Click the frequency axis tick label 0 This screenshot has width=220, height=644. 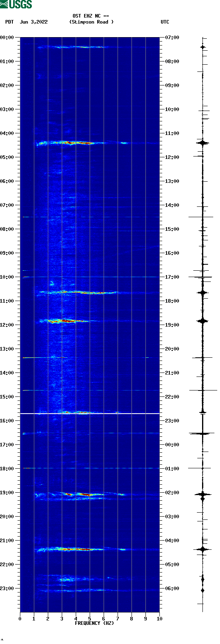click(20, 619)
